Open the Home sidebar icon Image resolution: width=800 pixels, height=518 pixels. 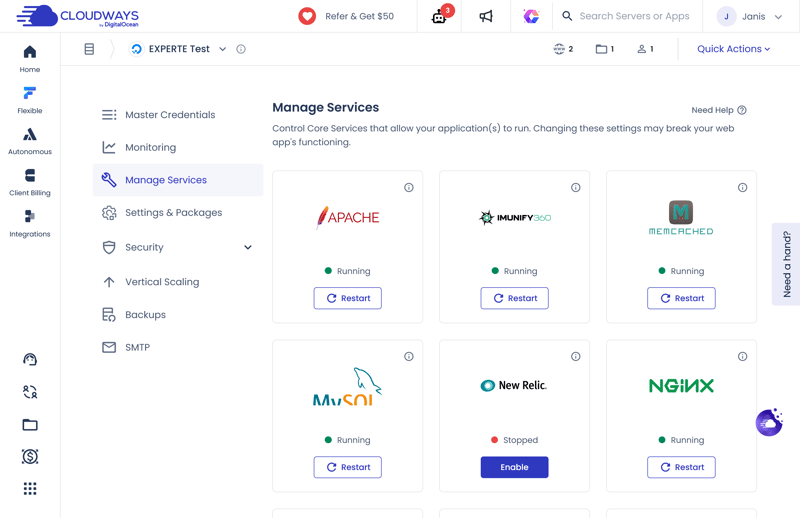[30, 52]
